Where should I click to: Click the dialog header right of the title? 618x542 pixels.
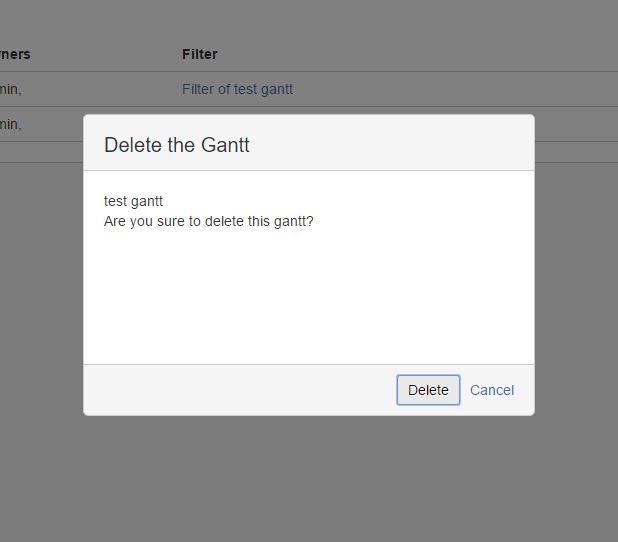(x=400, y=144)
